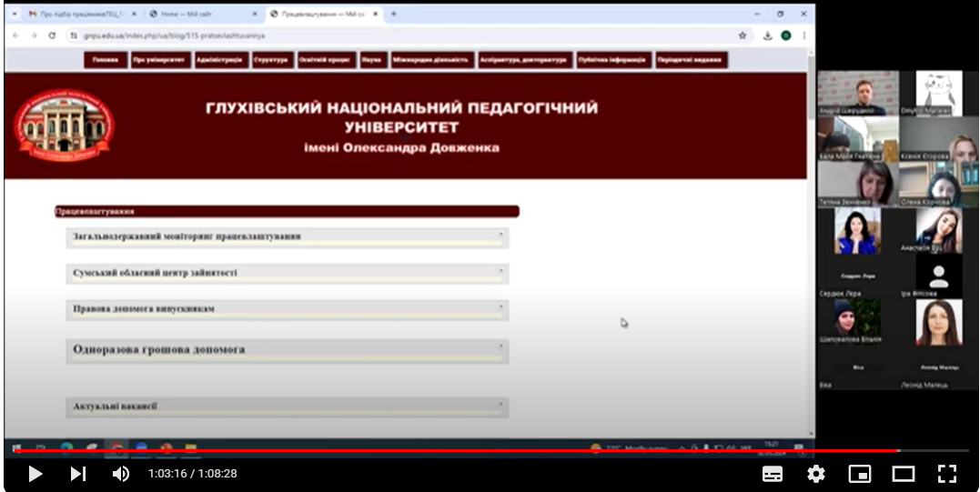Open the tab search dropdown
The image size is (980, 492).
click(x=14, y=14)
